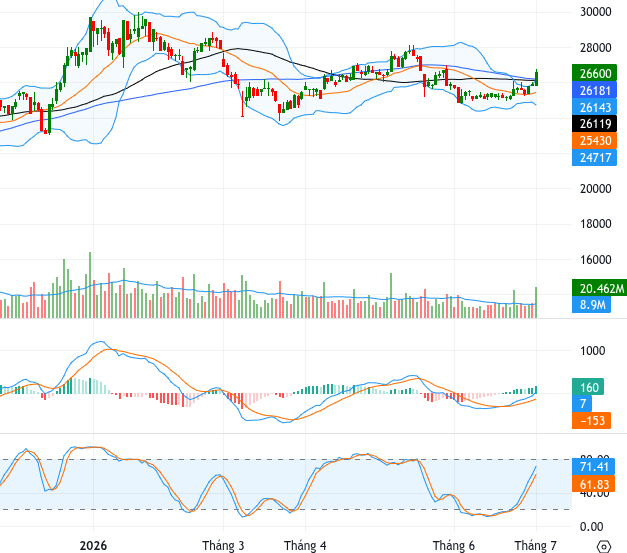Click the green 26600 price label

595,74
